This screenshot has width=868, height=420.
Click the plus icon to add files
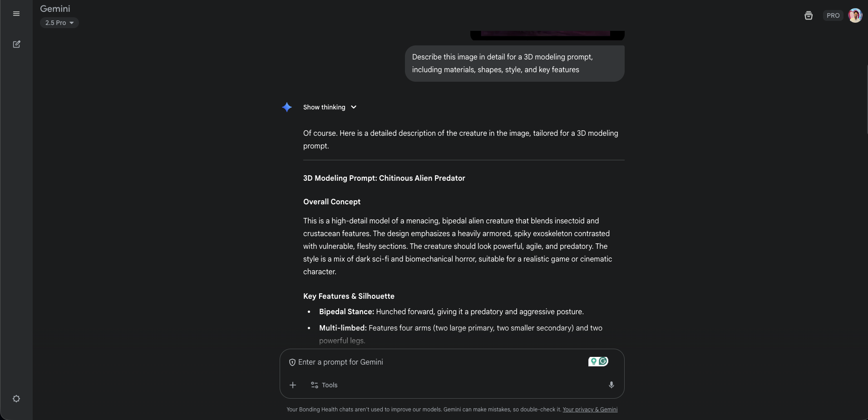pyautogui.click(x=293, y=385)
